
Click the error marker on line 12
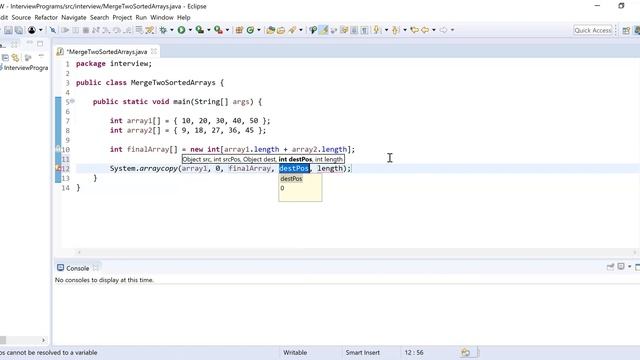tap(58, 169)
